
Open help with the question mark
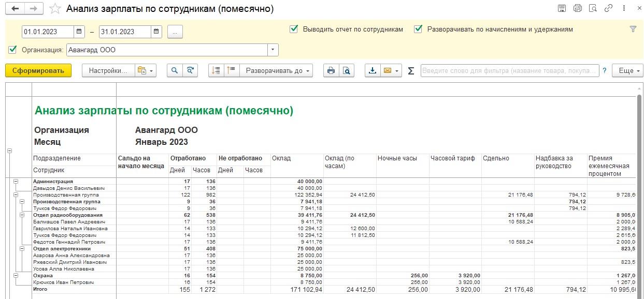(605, 71)
